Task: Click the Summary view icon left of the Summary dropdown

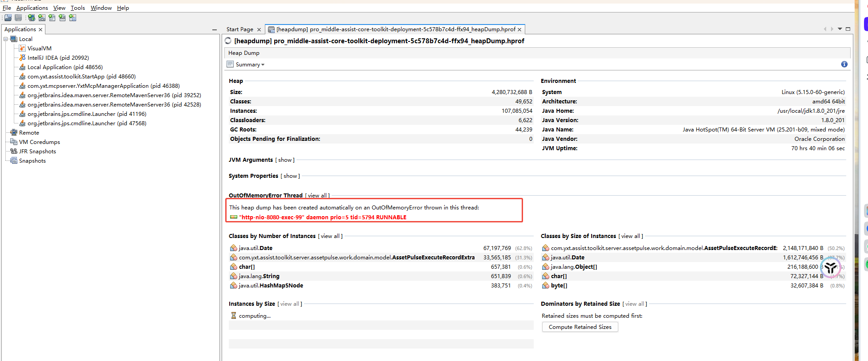Action: [230, 64]
